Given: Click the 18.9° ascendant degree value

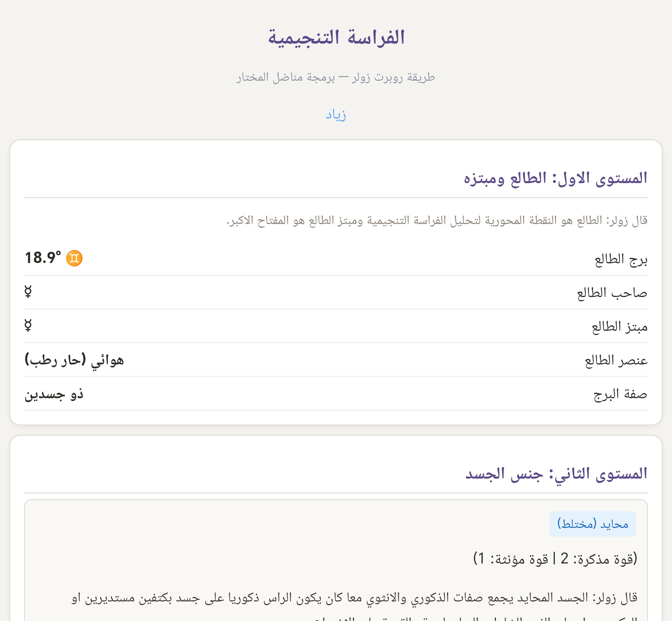Looking at the screenshot, I should point(43,258).
